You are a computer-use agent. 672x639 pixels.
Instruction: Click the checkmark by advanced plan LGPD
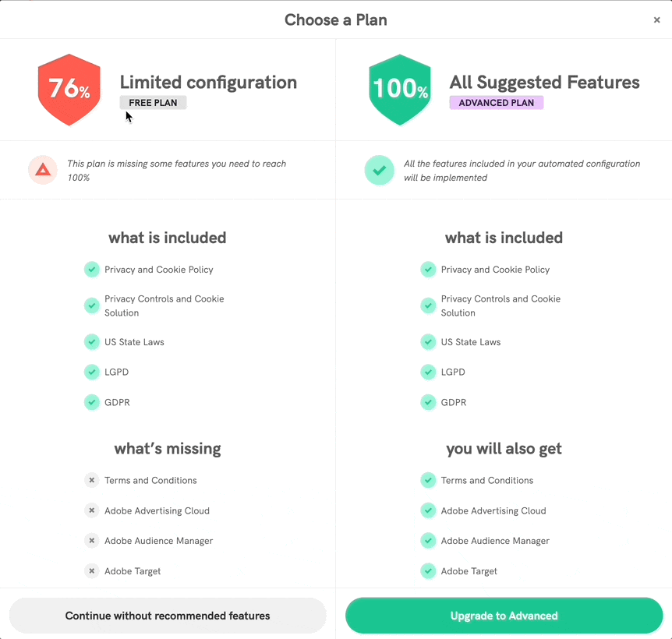tap(428, 372)
